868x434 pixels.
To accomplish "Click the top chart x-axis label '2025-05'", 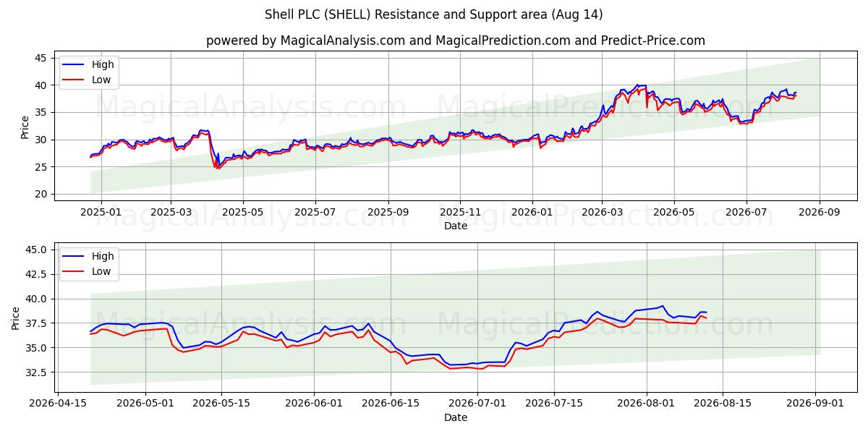I will pyautogui.click(x=242, y=212).
